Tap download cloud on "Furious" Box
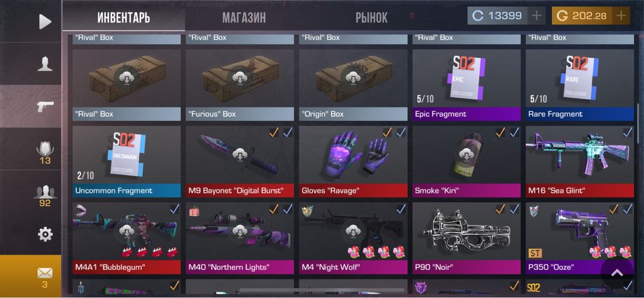The image size is (644, 298). coord(240,78)
